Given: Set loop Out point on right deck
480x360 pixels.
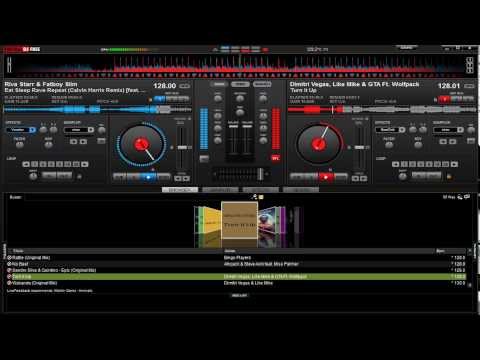Looking at the screenshot, I should [434, 175].
